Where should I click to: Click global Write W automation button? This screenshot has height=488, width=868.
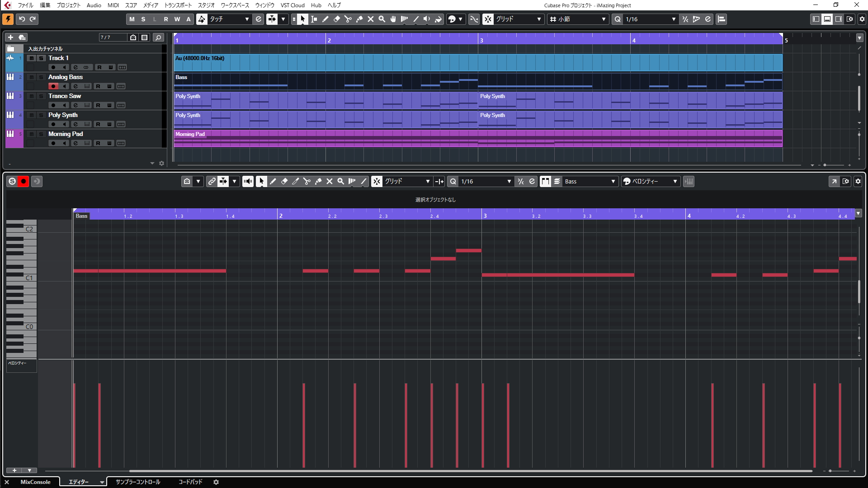coord(177,19)
